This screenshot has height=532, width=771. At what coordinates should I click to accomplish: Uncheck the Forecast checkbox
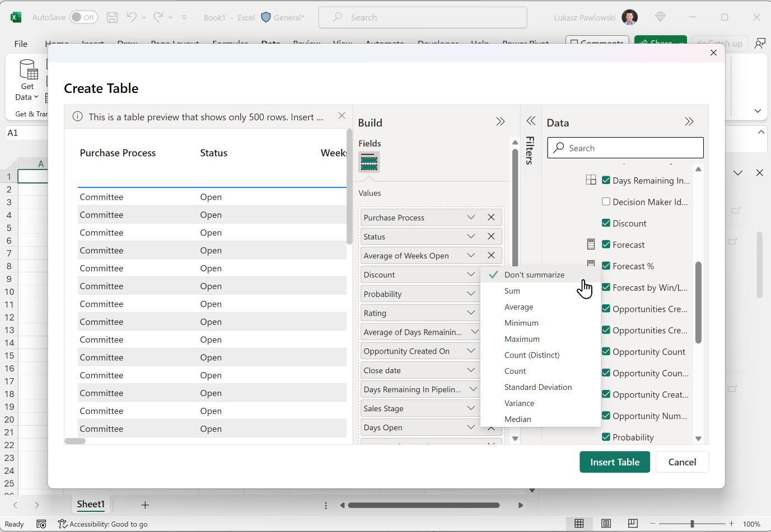click(606, 244)
